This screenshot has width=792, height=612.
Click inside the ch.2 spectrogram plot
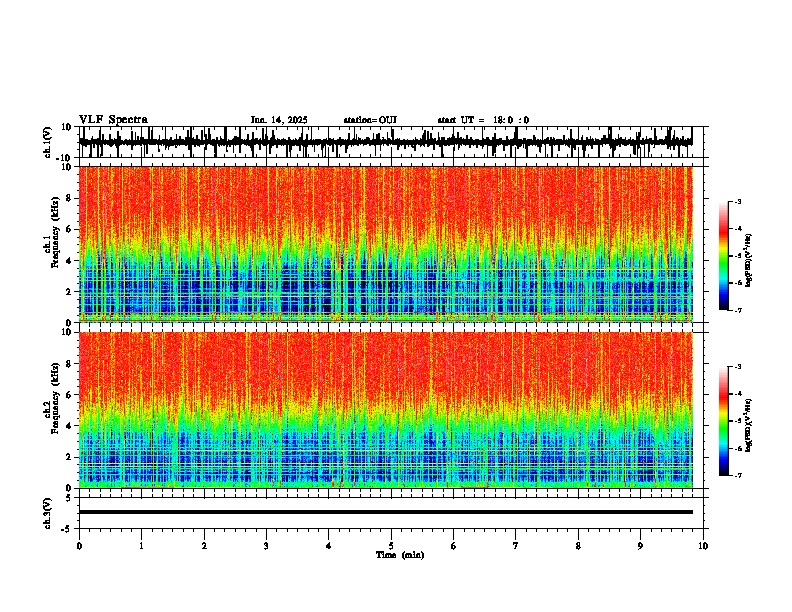[385, 410]
